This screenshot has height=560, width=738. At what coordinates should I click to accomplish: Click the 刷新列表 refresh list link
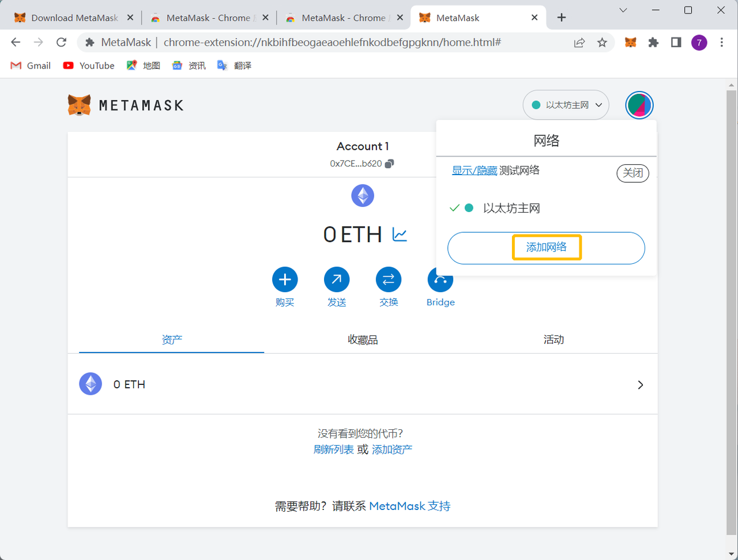(334, 449)
